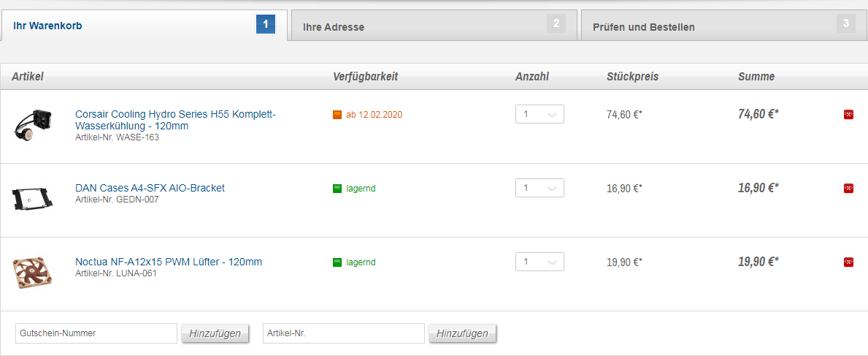Open quantity dropdown for Corsair Hydro H55

pos(539,114)
